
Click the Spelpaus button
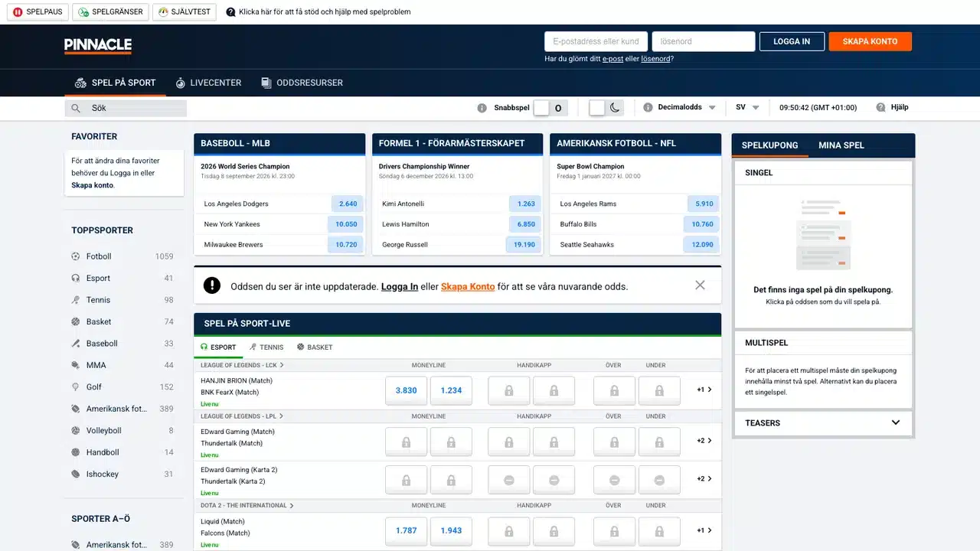(x=38, y=12)
